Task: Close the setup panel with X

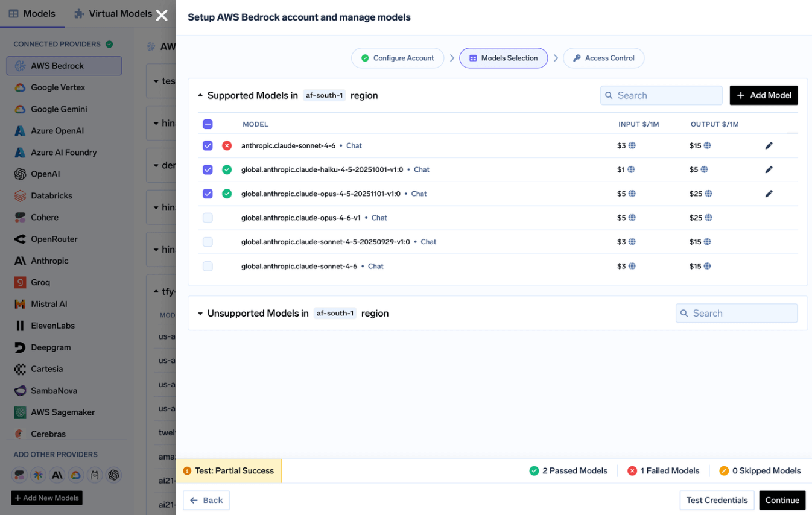Action: click(x=162, y=15)
